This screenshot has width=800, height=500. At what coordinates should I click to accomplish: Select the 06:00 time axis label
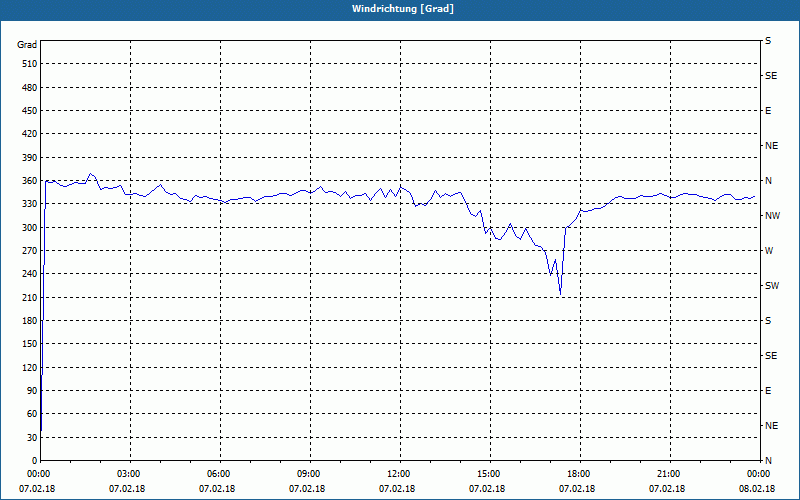220,474
